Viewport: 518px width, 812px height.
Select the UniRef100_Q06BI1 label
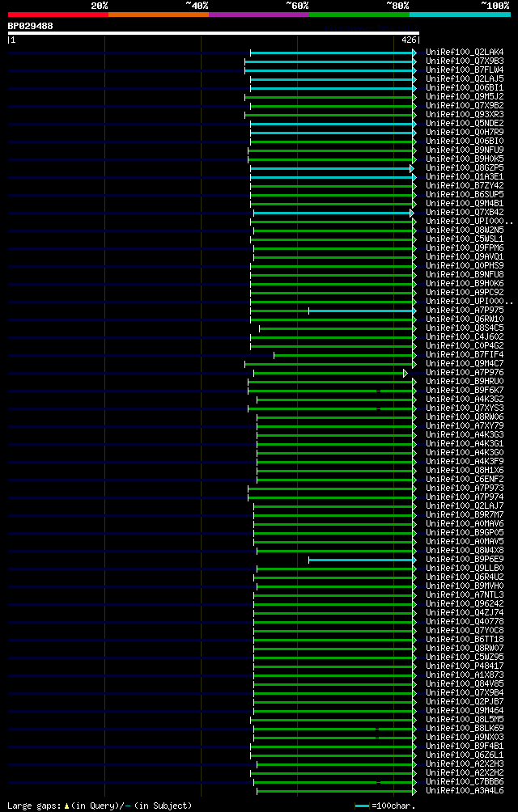pos(464,87)
